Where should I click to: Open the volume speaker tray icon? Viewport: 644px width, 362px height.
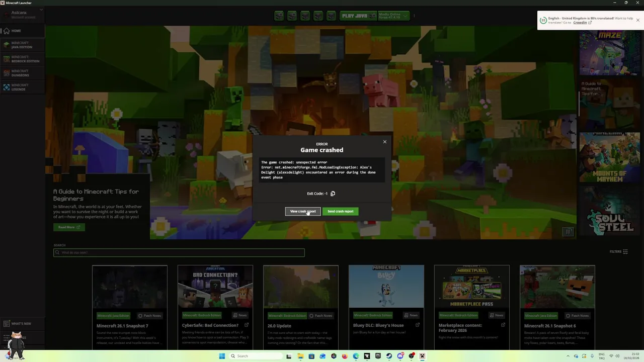coord(617,356)
